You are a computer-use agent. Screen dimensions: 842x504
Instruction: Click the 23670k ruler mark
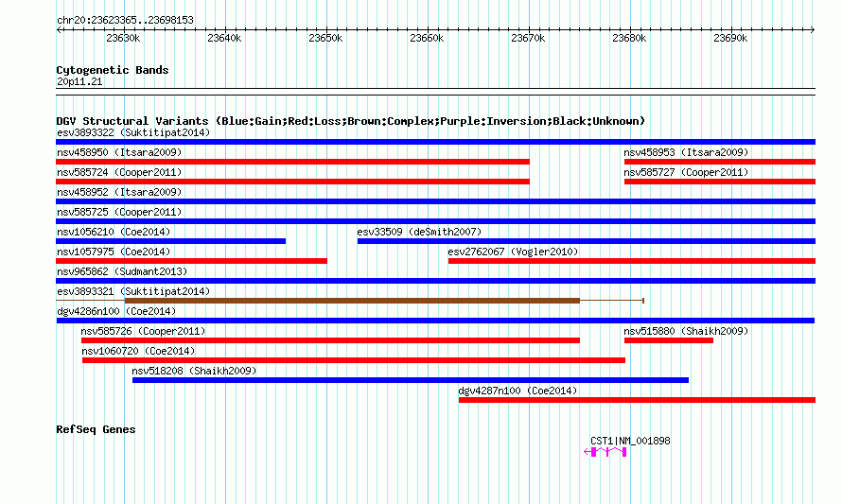(528, 38)
